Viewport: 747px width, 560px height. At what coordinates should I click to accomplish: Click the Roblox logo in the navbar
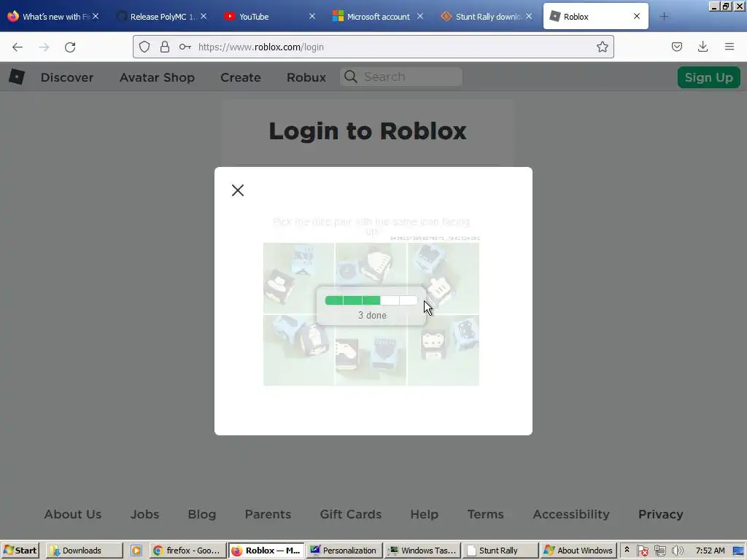pos(17,77)
